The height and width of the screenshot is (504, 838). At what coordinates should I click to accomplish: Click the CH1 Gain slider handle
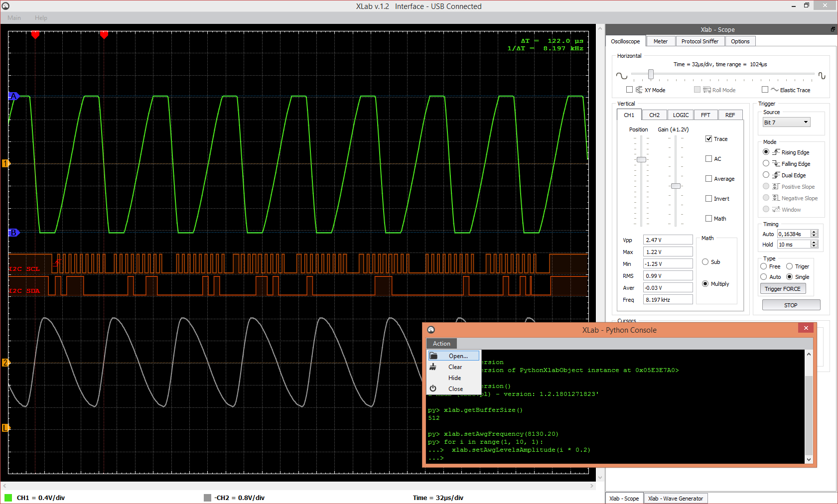coord(676,186)
